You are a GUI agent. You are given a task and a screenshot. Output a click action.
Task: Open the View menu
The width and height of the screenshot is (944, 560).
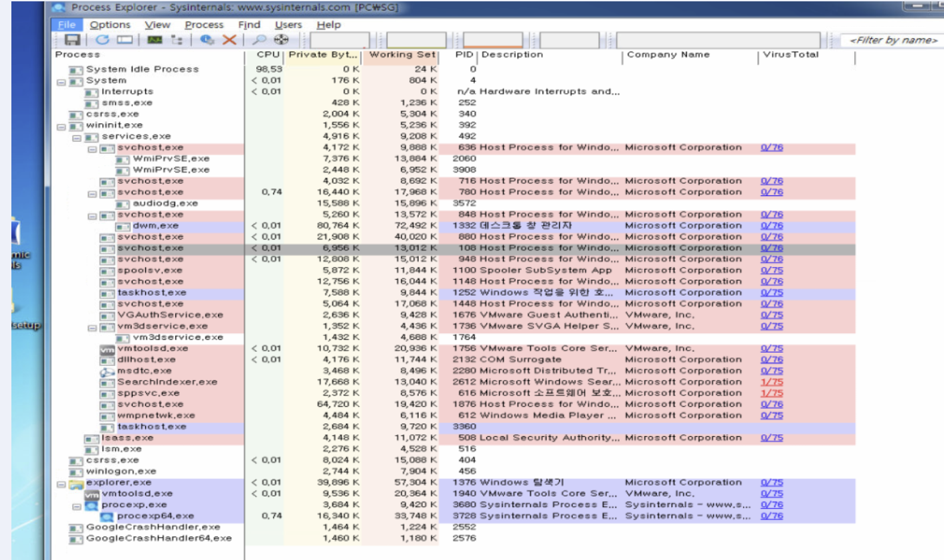(157, 25)
